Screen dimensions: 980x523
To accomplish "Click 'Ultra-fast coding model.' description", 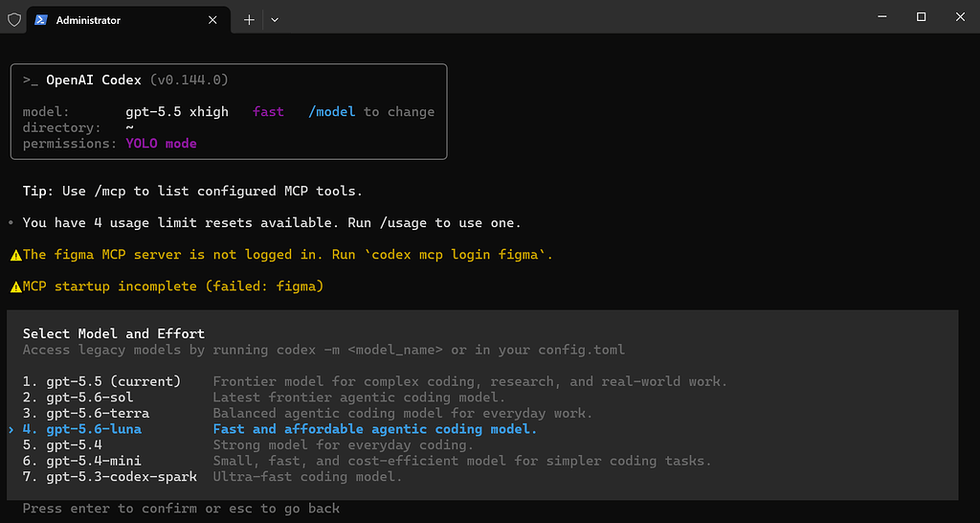I will click(x=307, y=477).
